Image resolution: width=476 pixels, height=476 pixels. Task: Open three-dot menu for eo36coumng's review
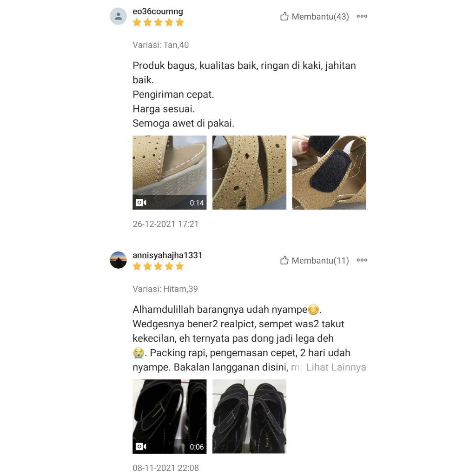(362, 16)
